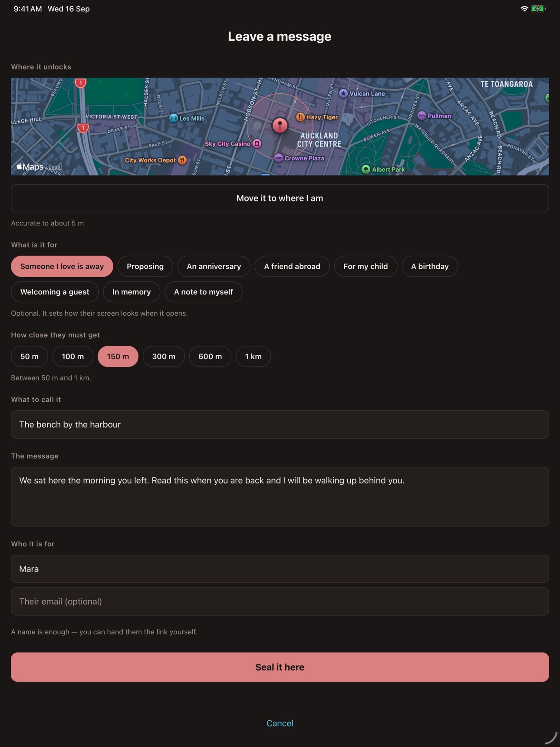Focus the 'Their email (optional)' field
560x747 pixels.
coord(280,602)
